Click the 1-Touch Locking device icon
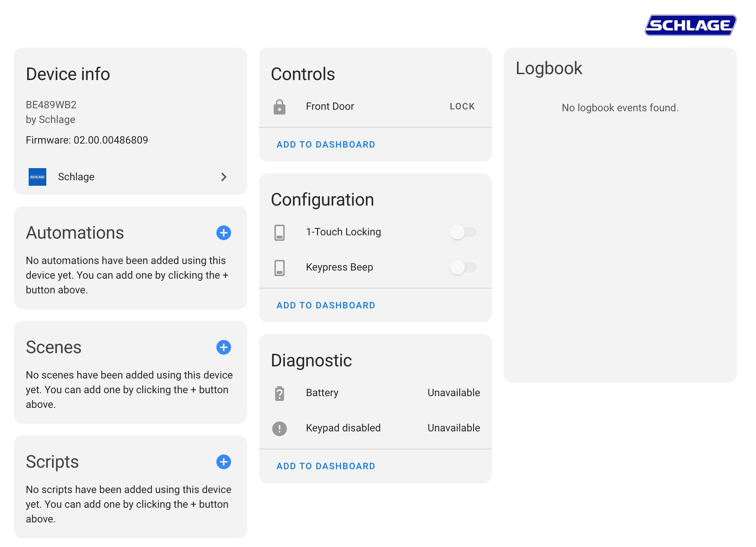756x547 pixels. click(x=280, y=232)
